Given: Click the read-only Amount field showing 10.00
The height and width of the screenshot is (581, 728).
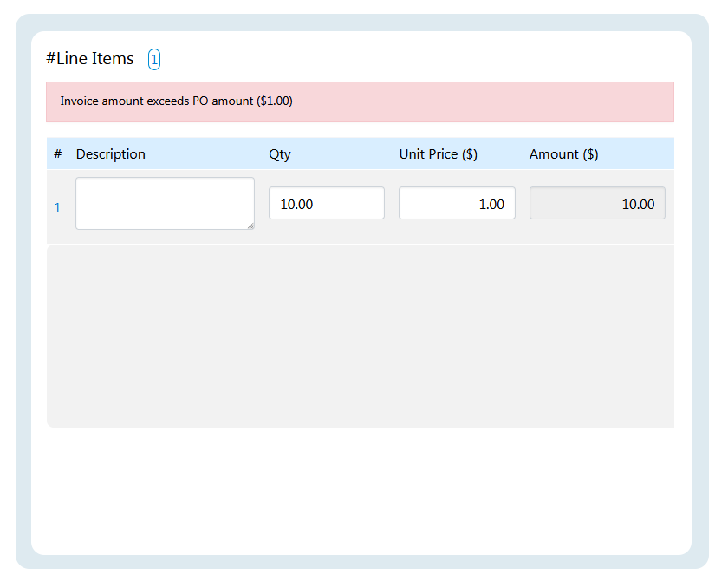Looking at the screenshot, I should (596, 203).
